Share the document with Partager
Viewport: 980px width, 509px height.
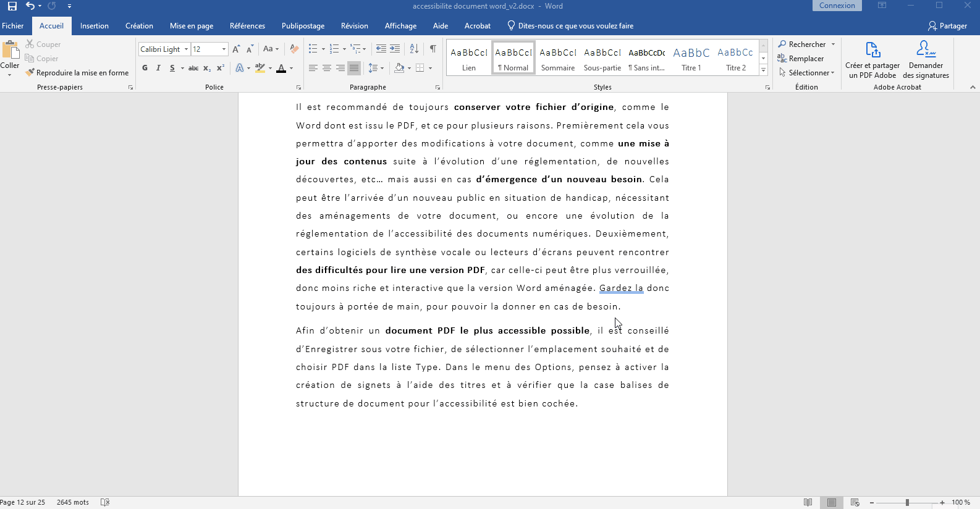coord(947,26)
